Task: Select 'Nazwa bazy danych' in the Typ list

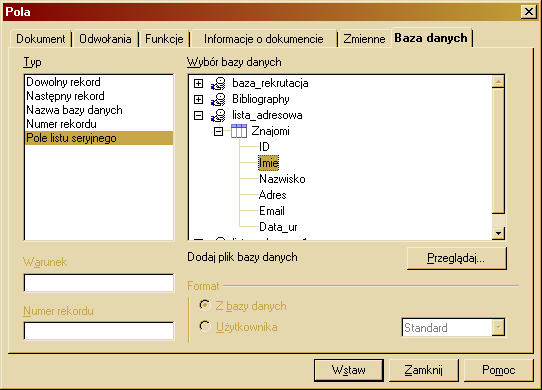Action: pyautogui.click(x=99, y=110)
